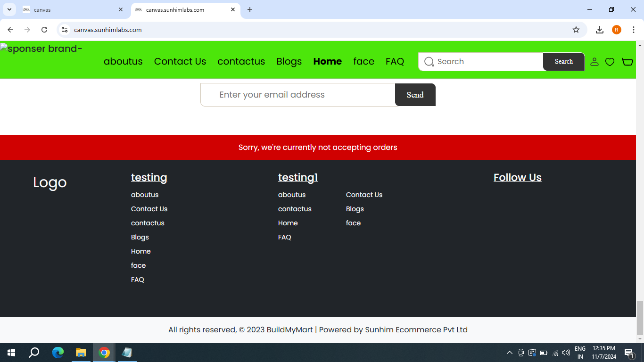Open face under testing footer column
The height and width of the screenshot is (362, 644).
(x=139, y=265)
